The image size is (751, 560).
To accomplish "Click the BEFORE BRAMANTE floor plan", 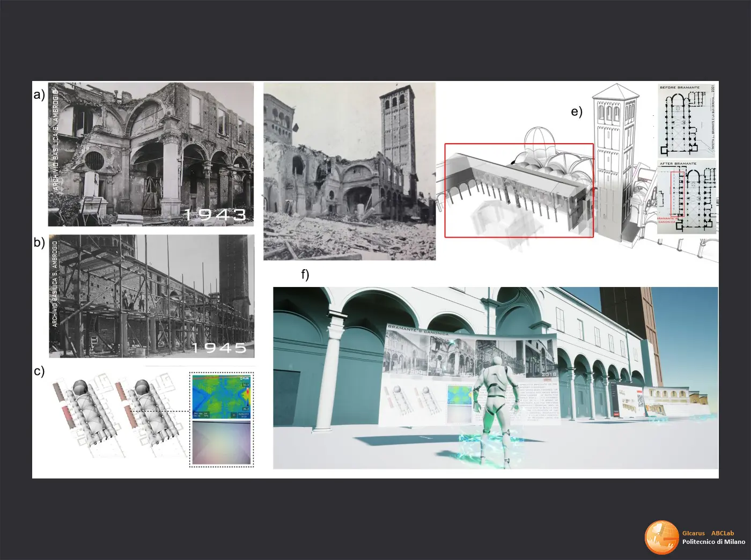I will [687, 121].
